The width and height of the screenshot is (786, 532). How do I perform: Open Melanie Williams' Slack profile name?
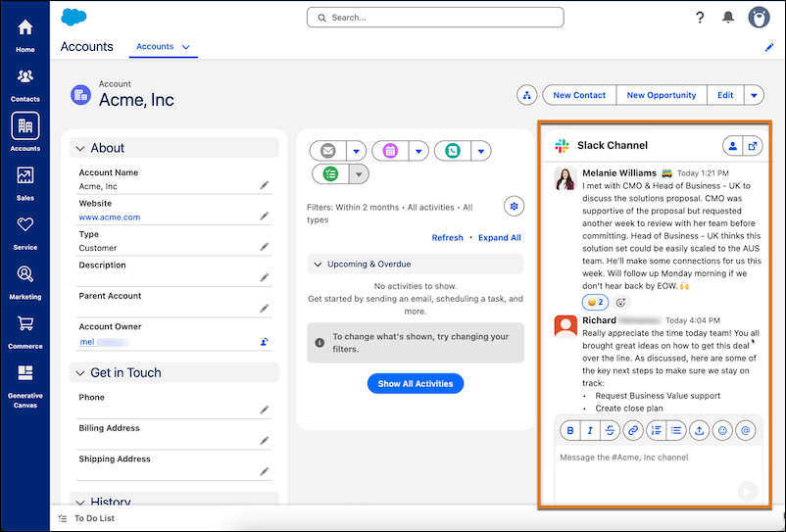tap(619, 172)
